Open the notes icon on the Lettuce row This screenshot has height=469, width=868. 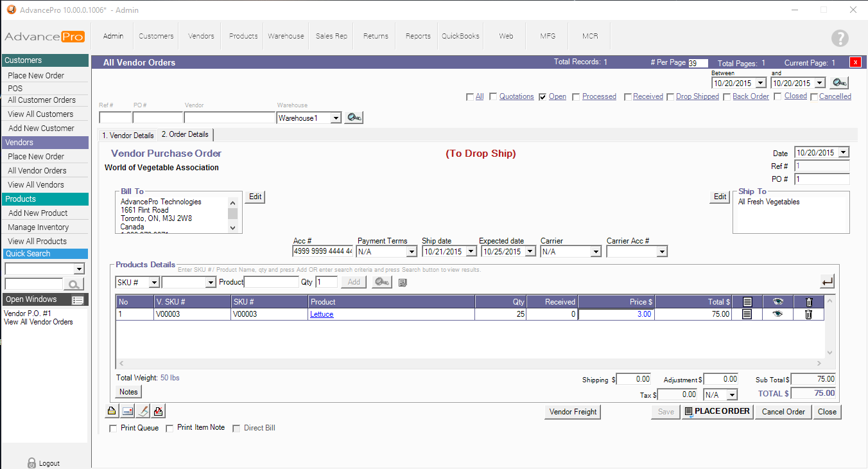tap(747, 314)
